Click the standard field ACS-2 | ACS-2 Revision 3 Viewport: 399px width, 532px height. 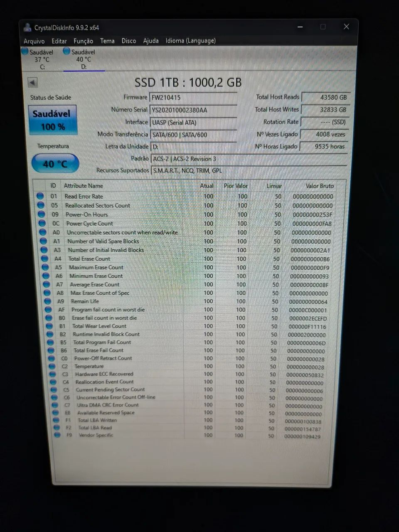click(x=249, y=159)
